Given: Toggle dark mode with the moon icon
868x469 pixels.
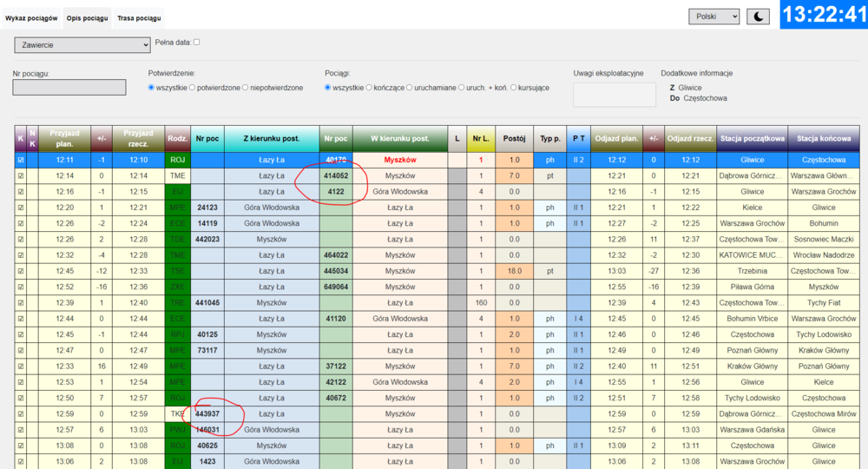Looking at the screenshot, I should click(x=758, y=17).
